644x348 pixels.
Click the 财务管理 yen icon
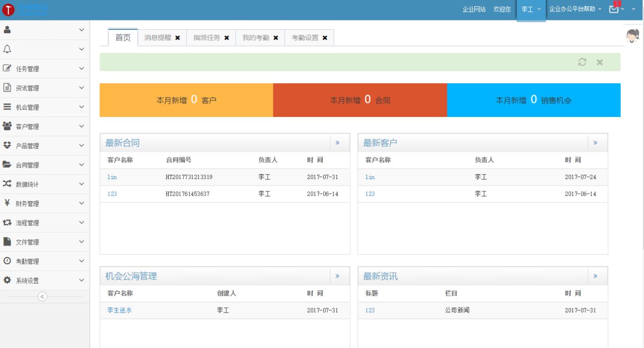[7, 203]
